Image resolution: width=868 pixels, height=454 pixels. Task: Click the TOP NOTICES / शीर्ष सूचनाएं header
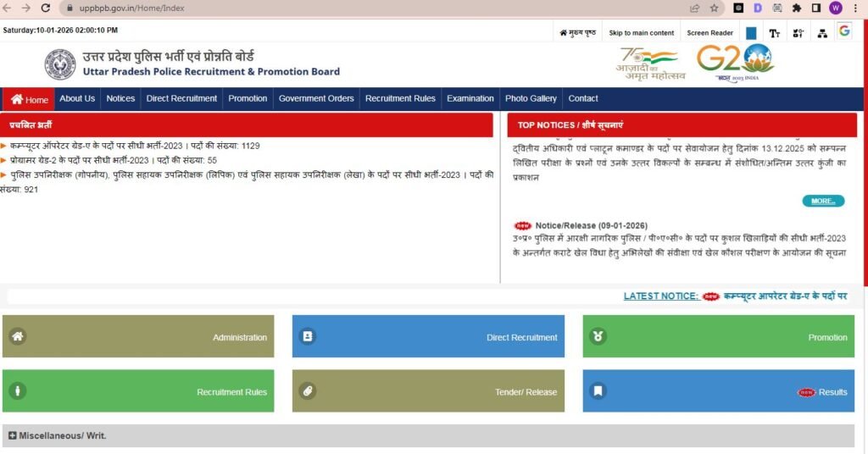(x=682, y=125)
